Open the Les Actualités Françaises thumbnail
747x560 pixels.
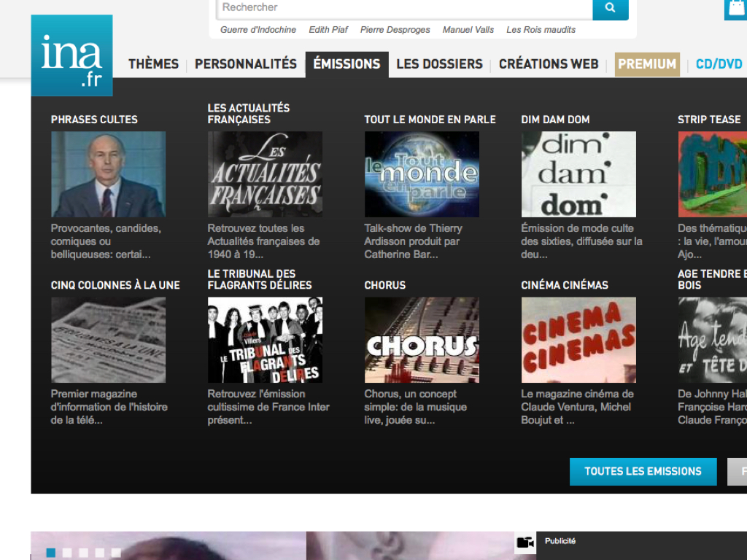265,174
